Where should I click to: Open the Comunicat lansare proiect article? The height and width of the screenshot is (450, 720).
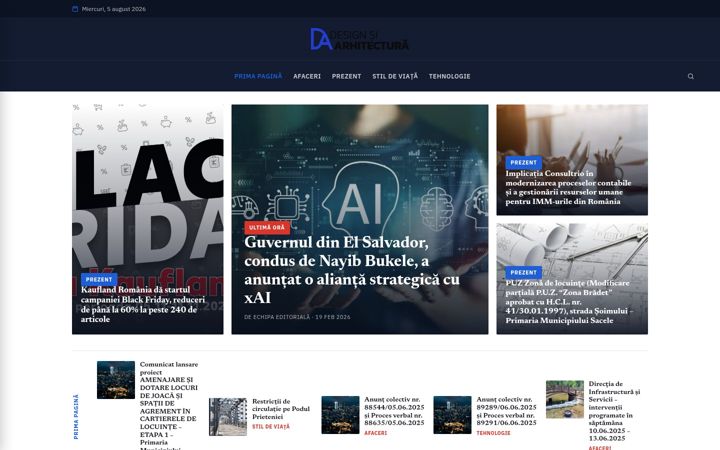[x=169, y=405]
